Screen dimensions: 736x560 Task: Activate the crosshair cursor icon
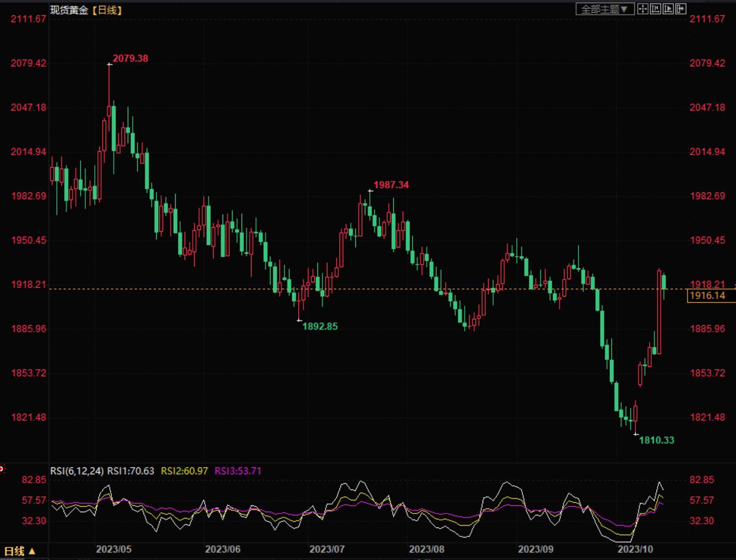tap(643, 9)
